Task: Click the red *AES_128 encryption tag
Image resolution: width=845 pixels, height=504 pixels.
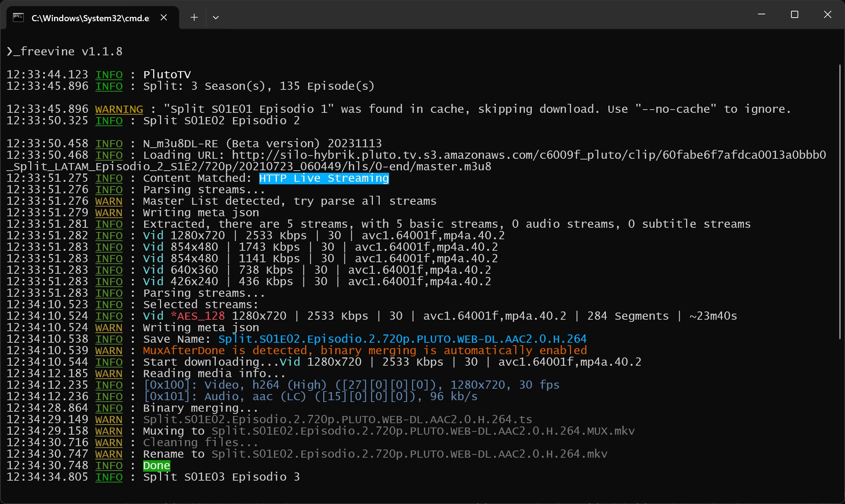Action: [x=198, y=316]
